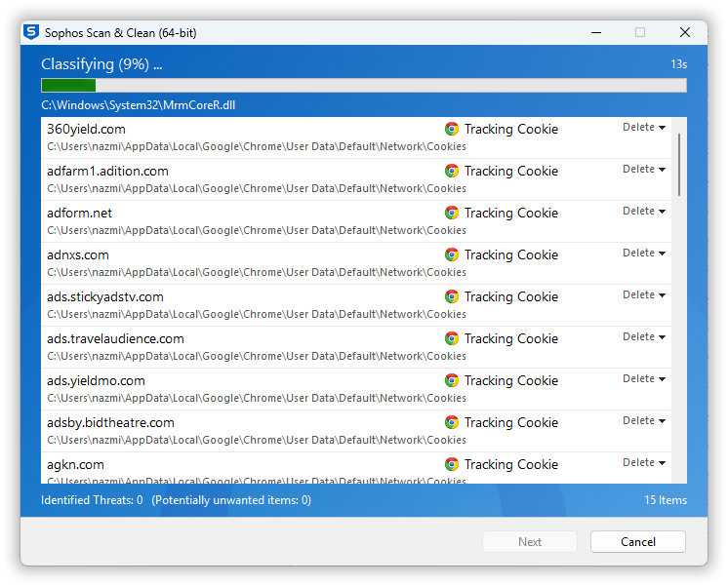Image resolution: width=728 pixels, height=586 pixels.
Task: Click the Potentially unwanted items: 0 text
Action: [x=231, y=500]
